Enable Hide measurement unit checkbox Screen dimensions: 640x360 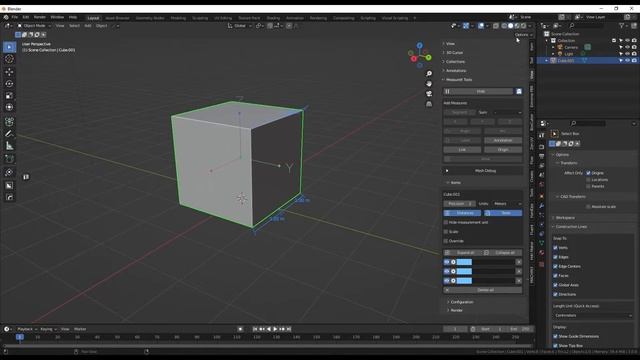pyautogui.click(x=446, y=222)
